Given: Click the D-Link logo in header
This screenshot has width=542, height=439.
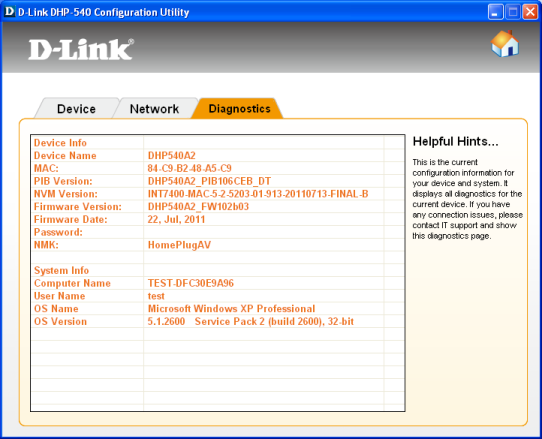Looking at the screenshot, I should pyautogui.click(x=81, y=49).
